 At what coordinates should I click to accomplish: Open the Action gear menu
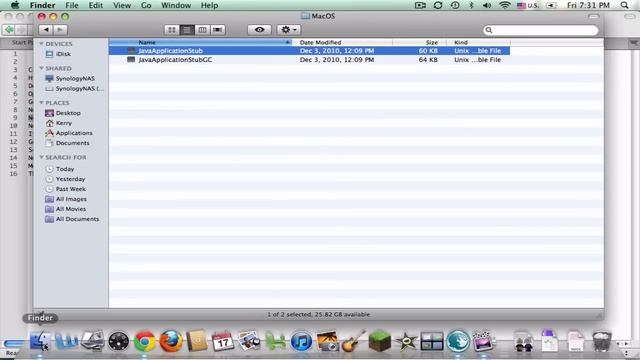[289, 30]
